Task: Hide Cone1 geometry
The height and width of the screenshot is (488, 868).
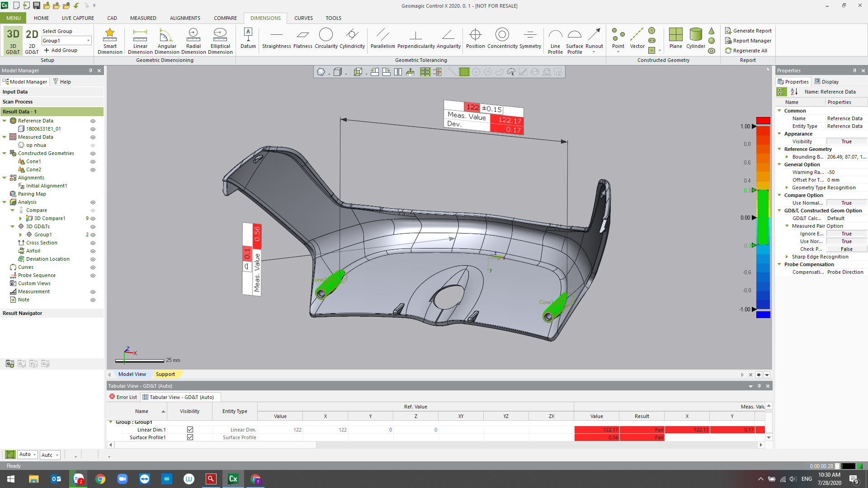Action: tap(93, 162)
